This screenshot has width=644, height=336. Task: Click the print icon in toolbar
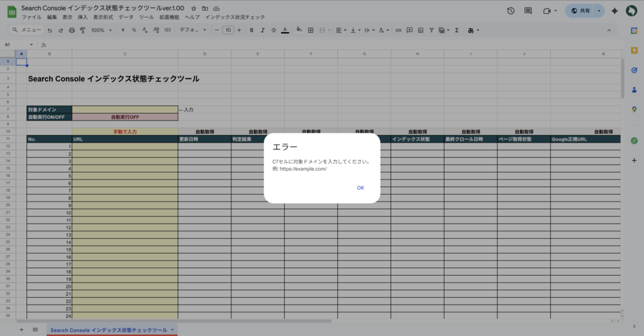tap(72, 30)
